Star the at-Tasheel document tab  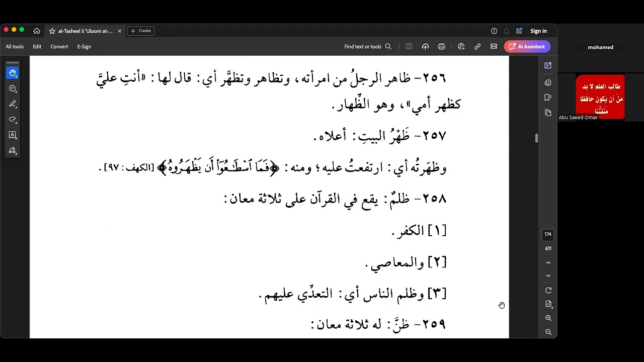click(x=52, y=31)
